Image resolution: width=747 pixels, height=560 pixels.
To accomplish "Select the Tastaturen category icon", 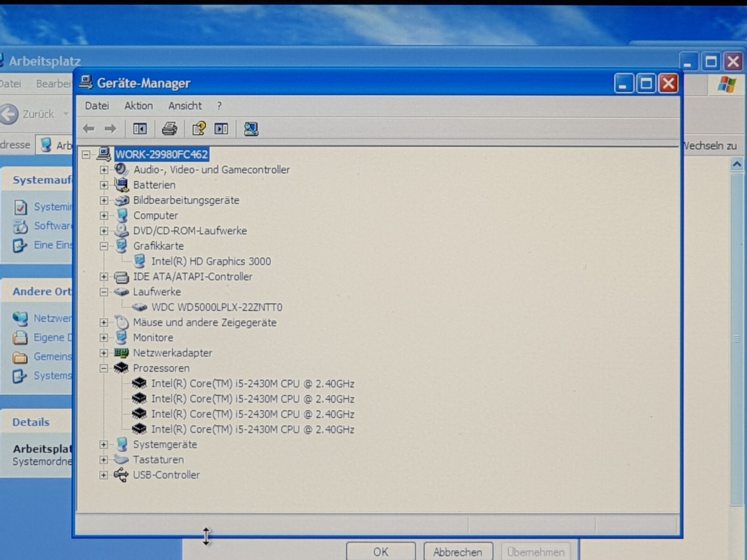I will point(121,460).
